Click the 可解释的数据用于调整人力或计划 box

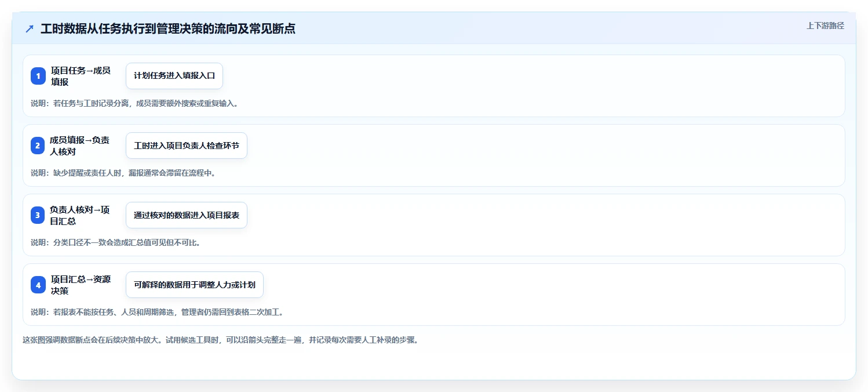(195, 285)
